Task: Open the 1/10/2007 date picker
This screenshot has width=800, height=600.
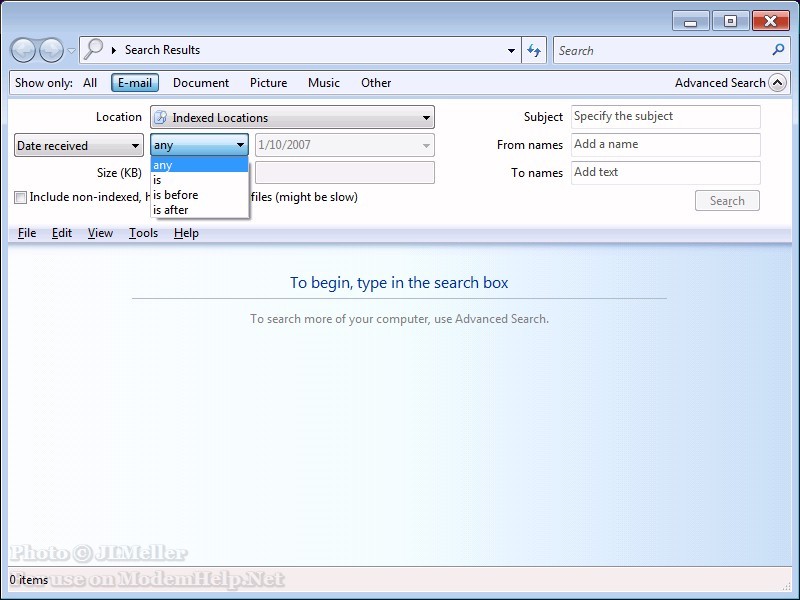Action: [x=345, y=145]
